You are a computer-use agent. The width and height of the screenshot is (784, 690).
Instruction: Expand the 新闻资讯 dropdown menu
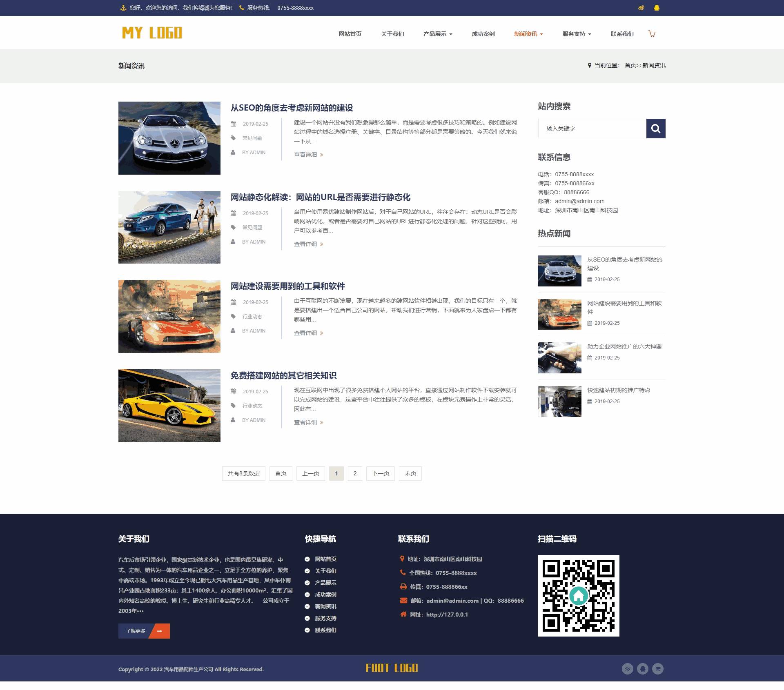pos(528,34)
